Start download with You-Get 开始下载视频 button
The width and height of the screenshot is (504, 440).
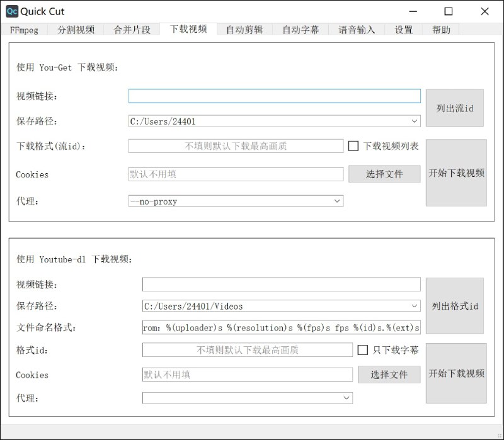click(x=456, y=172)
